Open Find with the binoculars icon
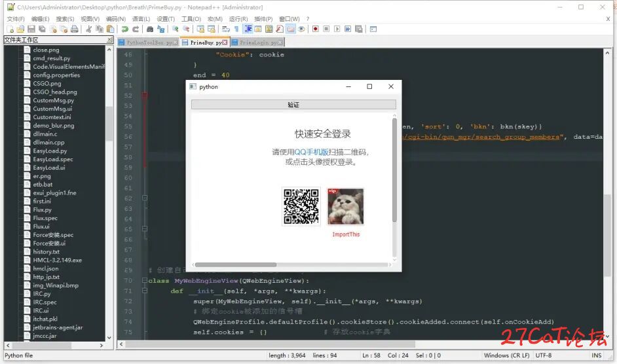 [149, 29]
